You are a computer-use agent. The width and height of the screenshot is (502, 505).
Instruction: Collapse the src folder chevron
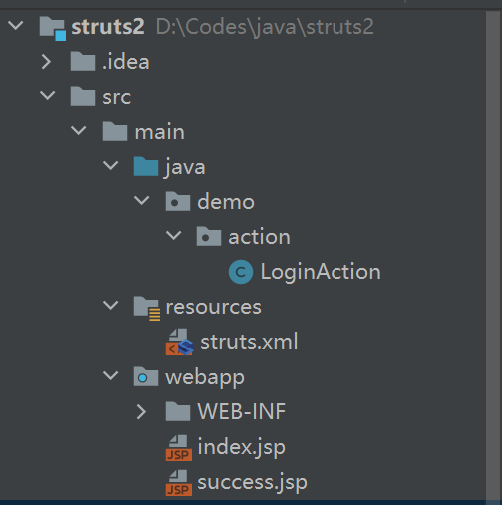(x=48, y=95)
